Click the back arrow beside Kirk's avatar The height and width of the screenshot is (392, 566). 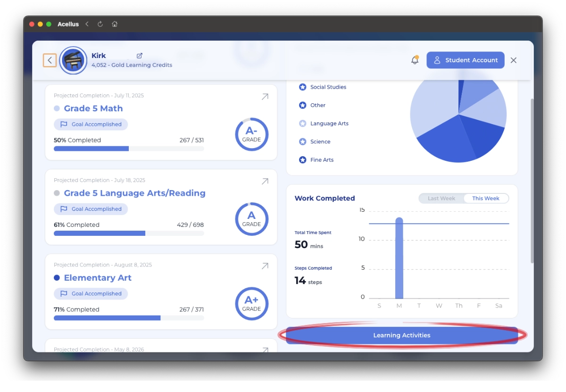pos(50,60)
